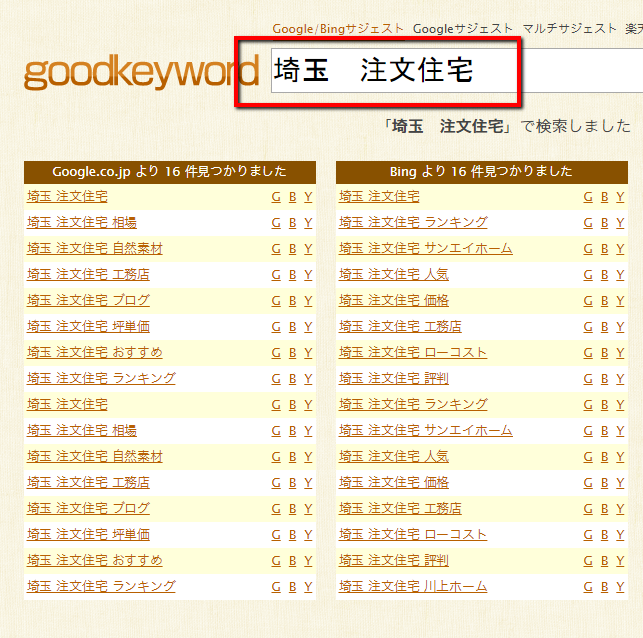Open first おすすめ keyword in Google list
Screen dimensions: 643x638
[95, 352]
